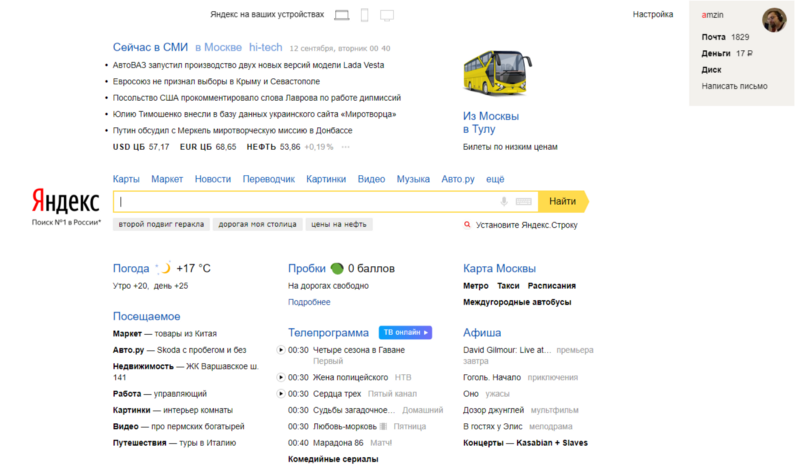Click the green traffic indicator icon
Image resolution: width=800 pixels, height=467 pixels.
(x=337, y=268)
